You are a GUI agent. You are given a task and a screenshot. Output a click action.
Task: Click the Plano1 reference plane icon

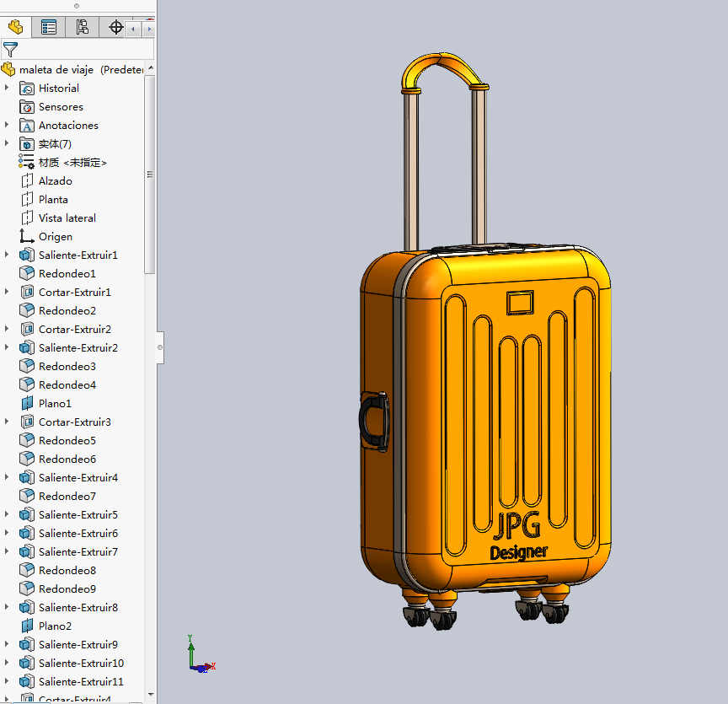[x=27, y=403]
